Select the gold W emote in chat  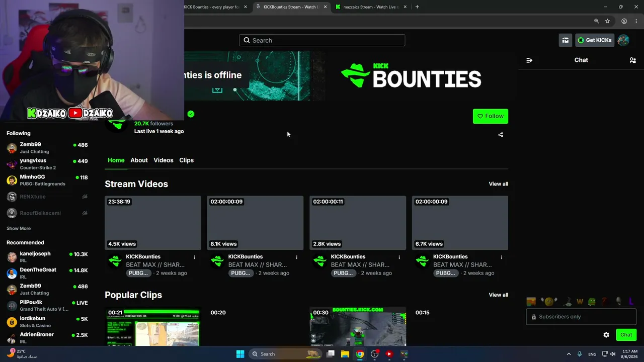tap(580, 302)
